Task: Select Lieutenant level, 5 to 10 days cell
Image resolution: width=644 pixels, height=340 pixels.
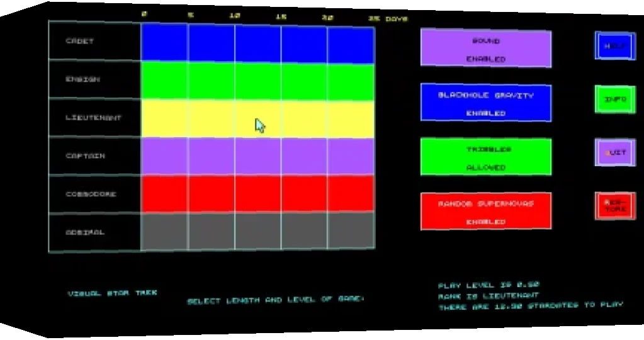Action: (x=211, y=118)
